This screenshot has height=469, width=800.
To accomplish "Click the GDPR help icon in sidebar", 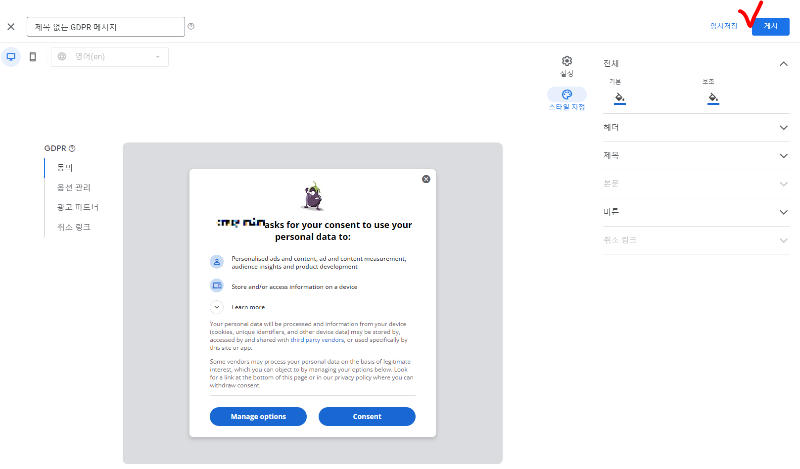I will [x=72, y=149].
